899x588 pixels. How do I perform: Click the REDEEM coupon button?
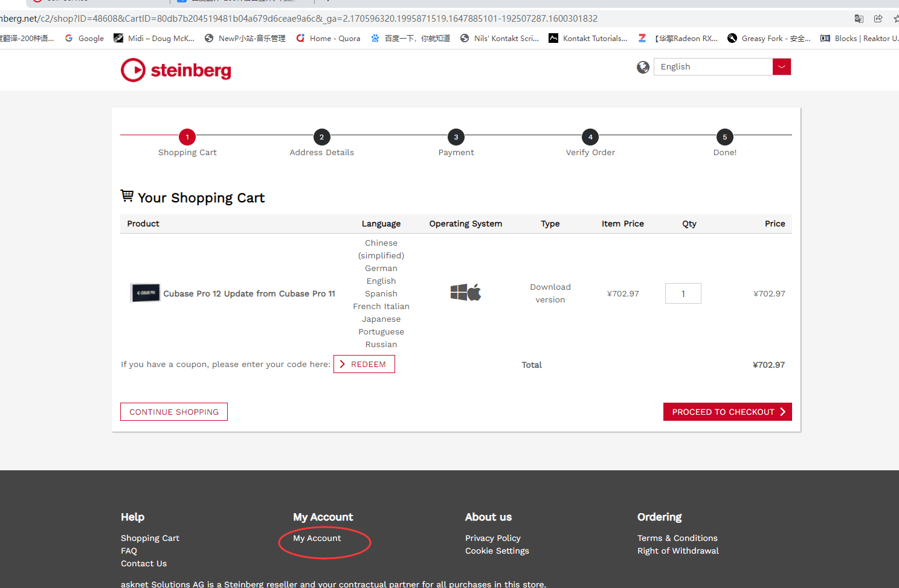(x=364, y=364)
